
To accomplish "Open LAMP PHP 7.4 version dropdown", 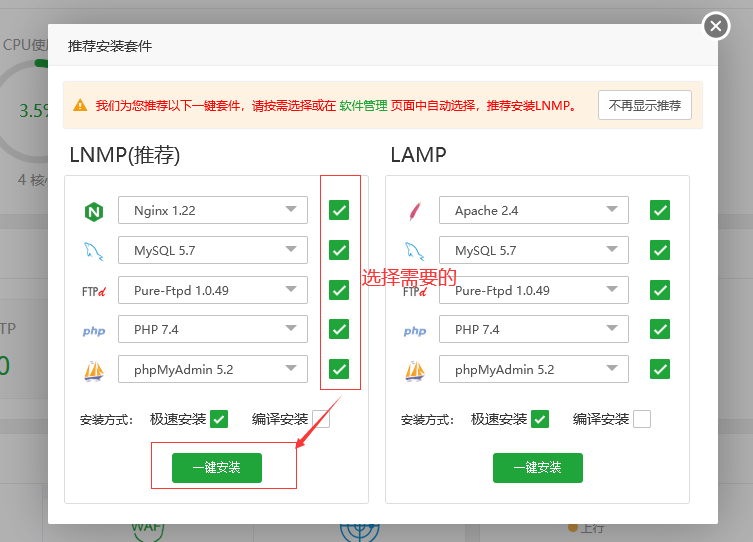I will click(534, 329).
